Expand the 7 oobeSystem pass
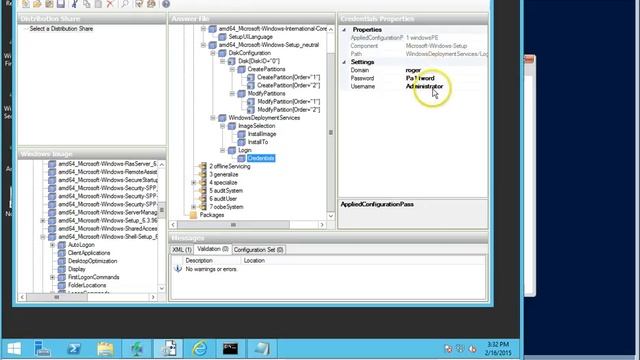 193,207
